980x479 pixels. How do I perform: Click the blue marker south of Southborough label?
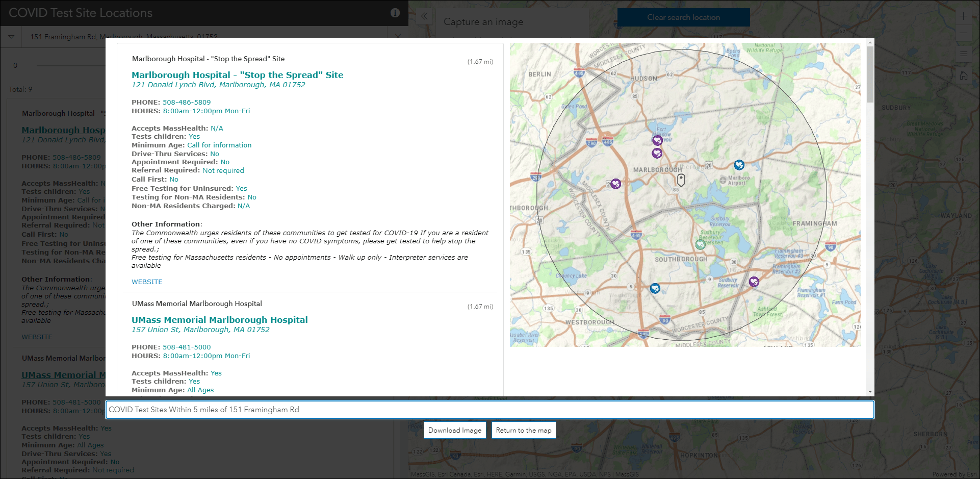655,289
